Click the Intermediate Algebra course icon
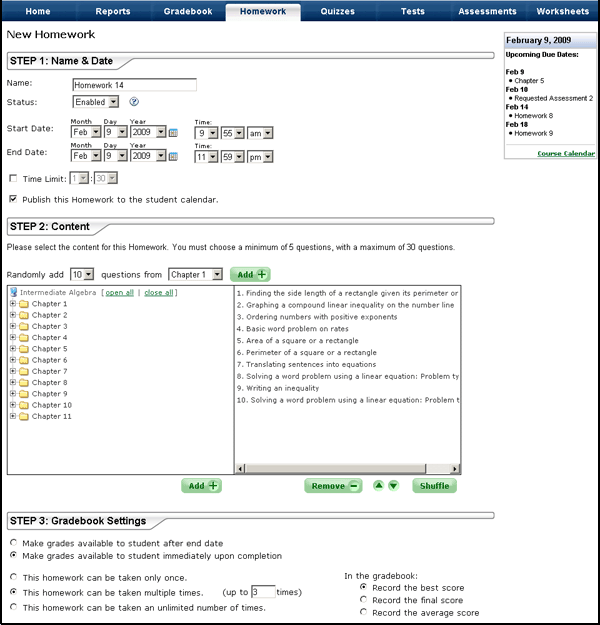Viewport: 600px width, 625px height. pos(14,292)
